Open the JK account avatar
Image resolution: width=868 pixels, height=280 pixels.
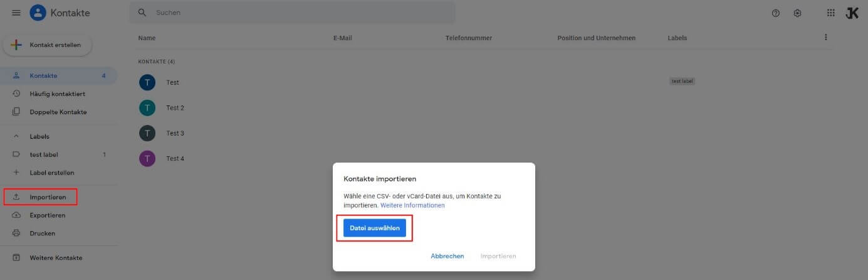tap(852, 13)
